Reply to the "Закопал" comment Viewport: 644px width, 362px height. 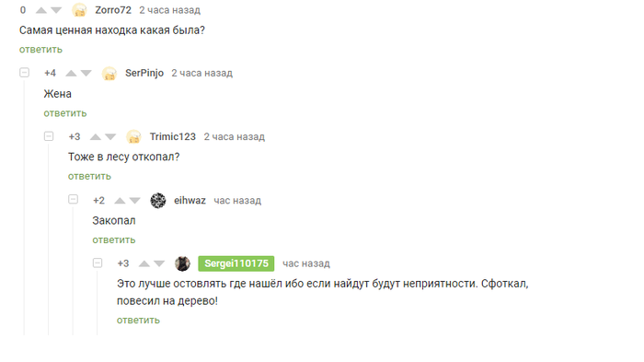click(x=114, y=239)
